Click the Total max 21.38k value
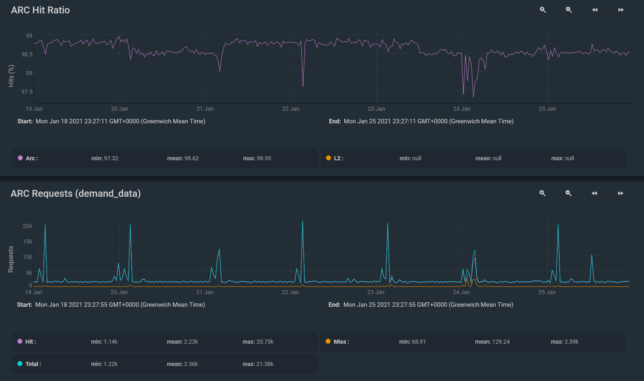 click(258, 364)
